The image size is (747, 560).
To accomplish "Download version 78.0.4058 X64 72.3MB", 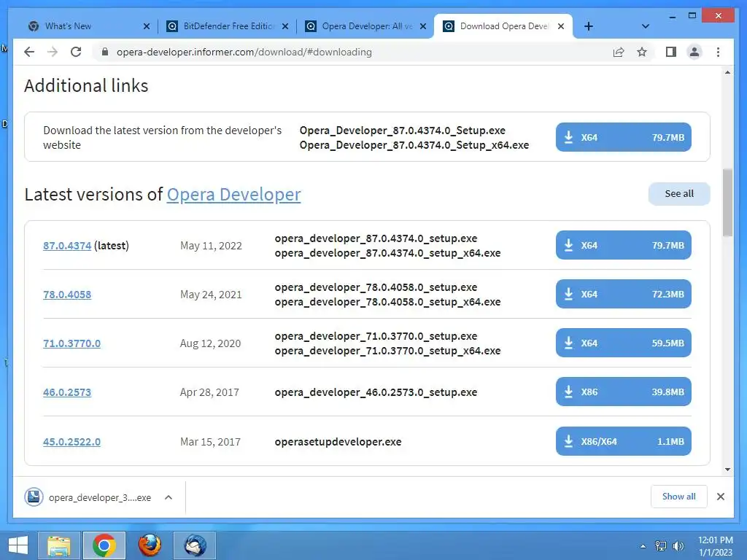I will tap(623, 294).
